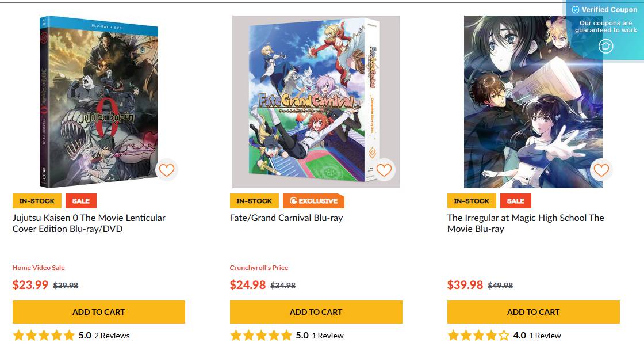Screen dimensions: 644x350
Task: Open the Fate/Grand Carnival Blu-ray product title
Action: click(x=285, y=218)
